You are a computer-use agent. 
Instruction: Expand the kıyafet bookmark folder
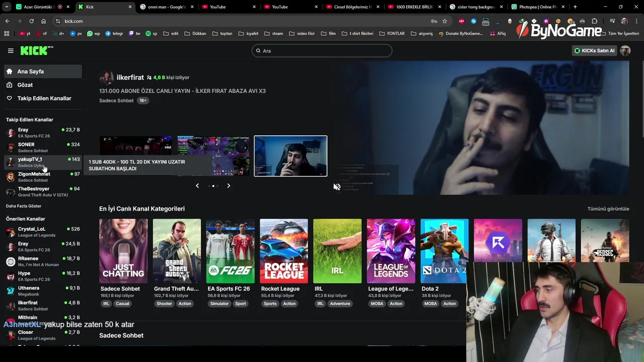(248, 34)
